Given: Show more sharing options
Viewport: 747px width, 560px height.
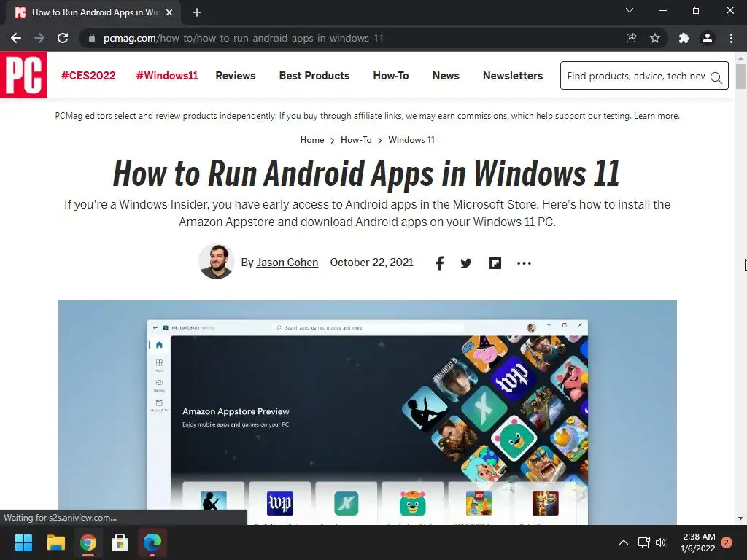Looking at the screenshot, I should (524, 262).
